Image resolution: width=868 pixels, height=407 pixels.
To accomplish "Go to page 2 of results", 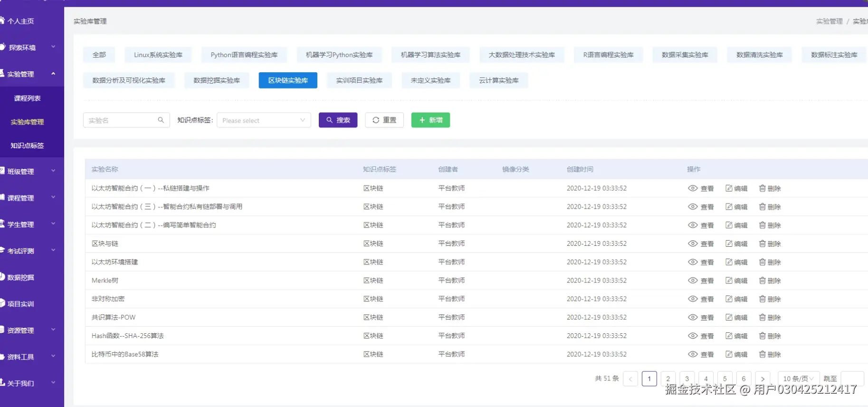I will pos(668,378).
